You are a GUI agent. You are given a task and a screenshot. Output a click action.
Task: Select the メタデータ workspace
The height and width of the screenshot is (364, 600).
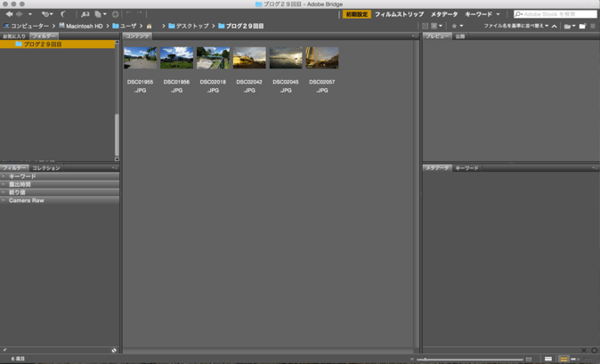444,14
